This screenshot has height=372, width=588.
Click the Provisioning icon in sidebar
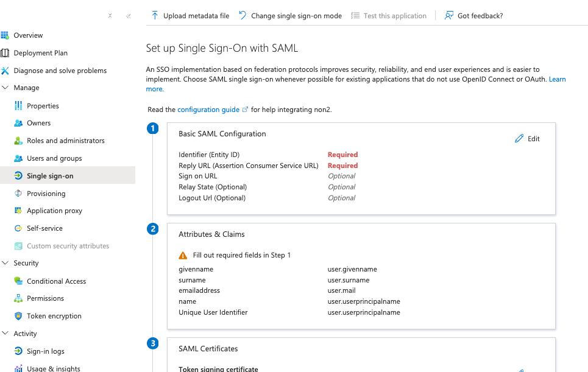tap(18, 193)
